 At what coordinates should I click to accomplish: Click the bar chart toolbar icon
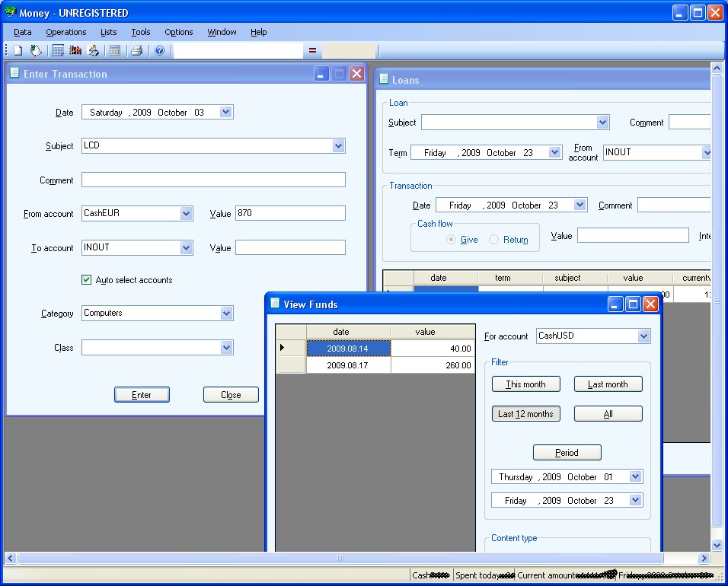coord(75,51)
